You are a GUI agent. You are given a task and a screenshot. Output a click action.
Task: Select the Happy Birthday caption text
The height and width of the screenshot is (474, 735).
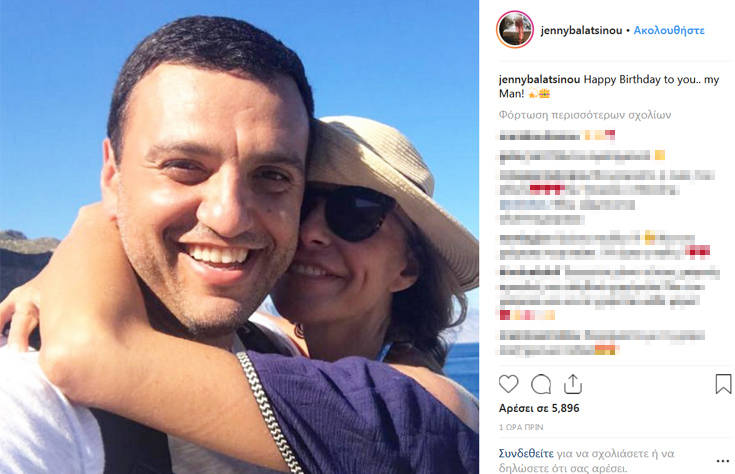tap(609, 86)
